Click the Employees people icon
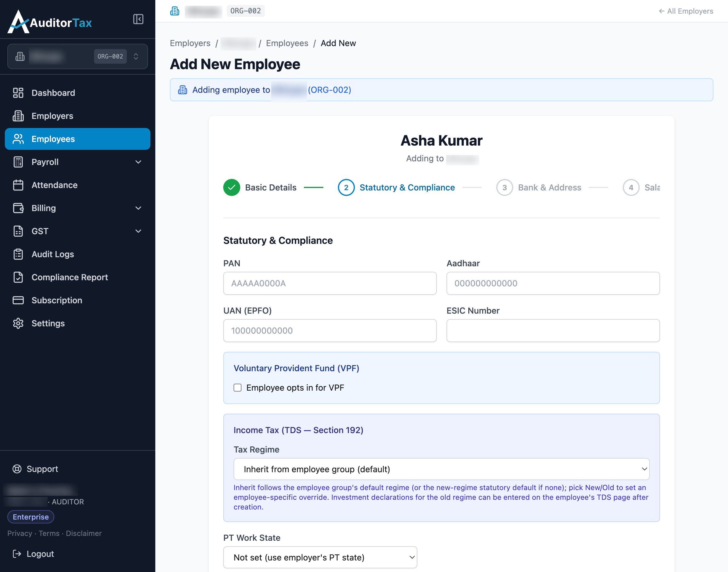 pos(18,139)
